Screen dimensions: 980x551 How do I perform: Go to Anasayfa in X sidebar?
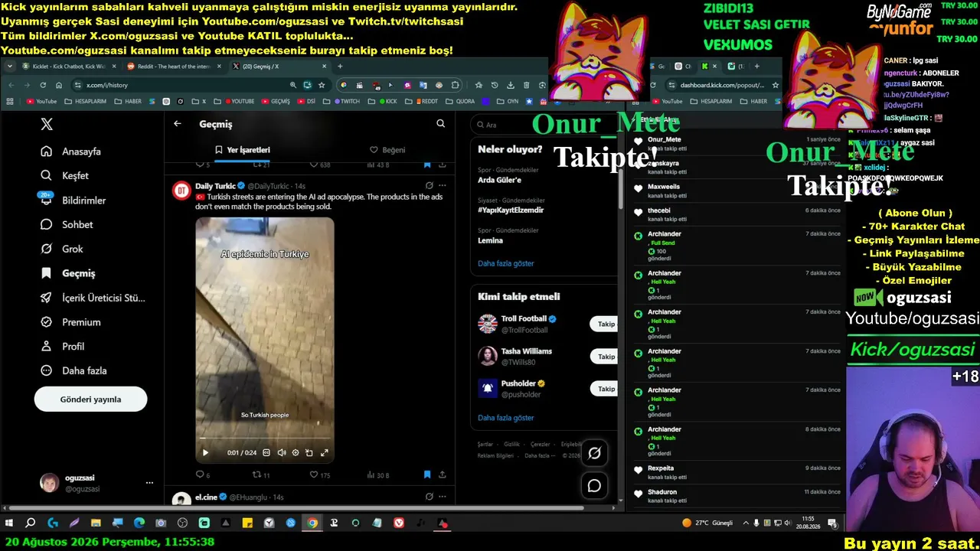click(x=71, y=152)
